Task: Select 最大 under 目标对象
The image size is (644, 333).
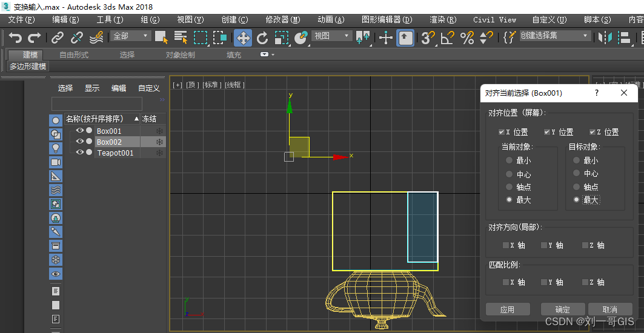Action: pos(577,200)
